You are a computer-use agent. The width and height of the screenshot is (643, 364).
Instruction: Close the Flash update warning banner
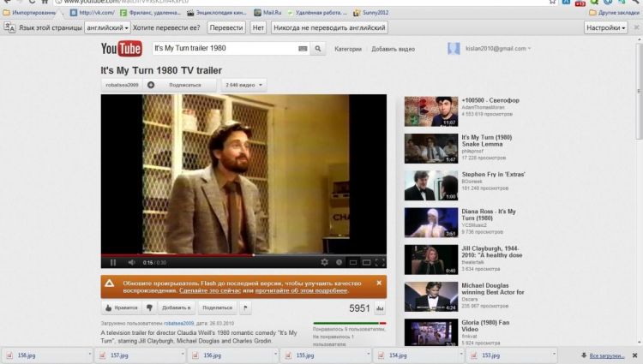coord(379,283)
